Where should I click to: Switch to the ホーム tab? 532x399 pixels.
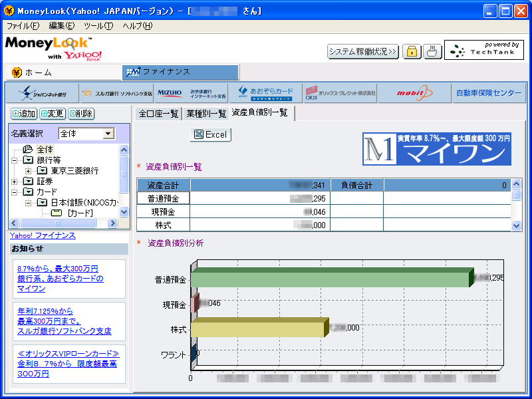tap(63, 72)
